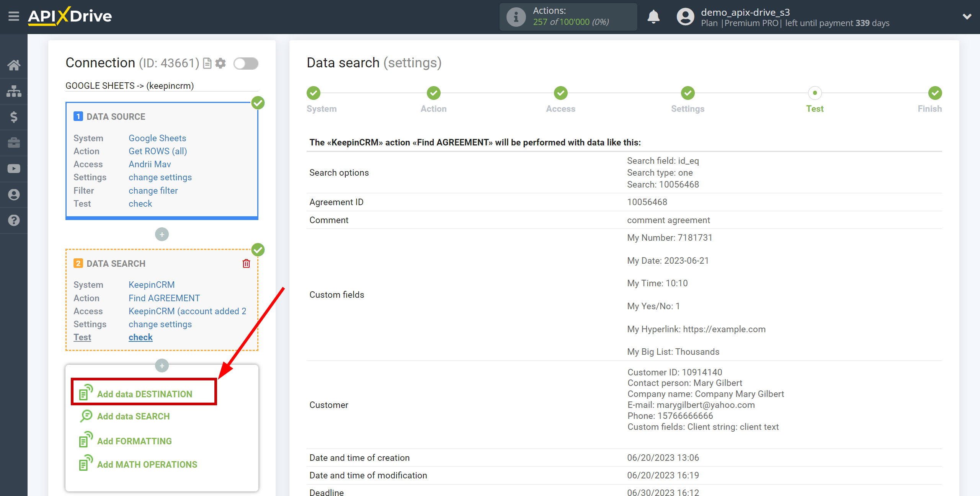Click change settings in Data Search
This screenshot has height=496, width=980.
coord(160,324)
